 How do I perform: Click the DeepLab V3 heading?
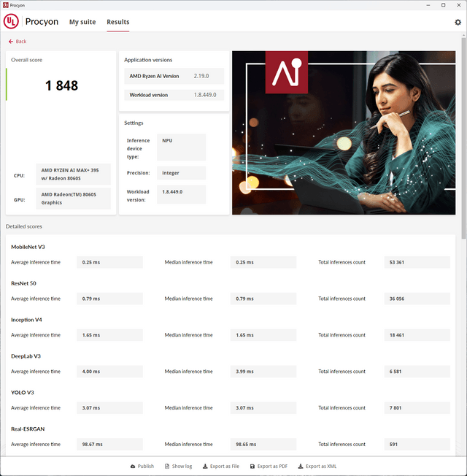26,356
